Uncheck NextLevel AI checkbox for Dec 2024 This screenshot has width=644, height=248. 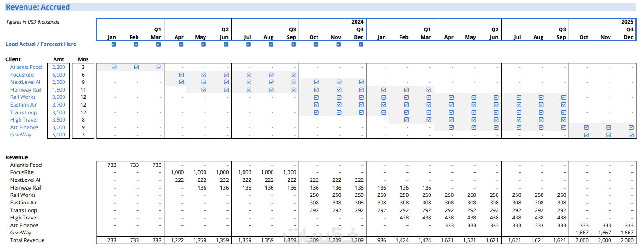(361, 82)
